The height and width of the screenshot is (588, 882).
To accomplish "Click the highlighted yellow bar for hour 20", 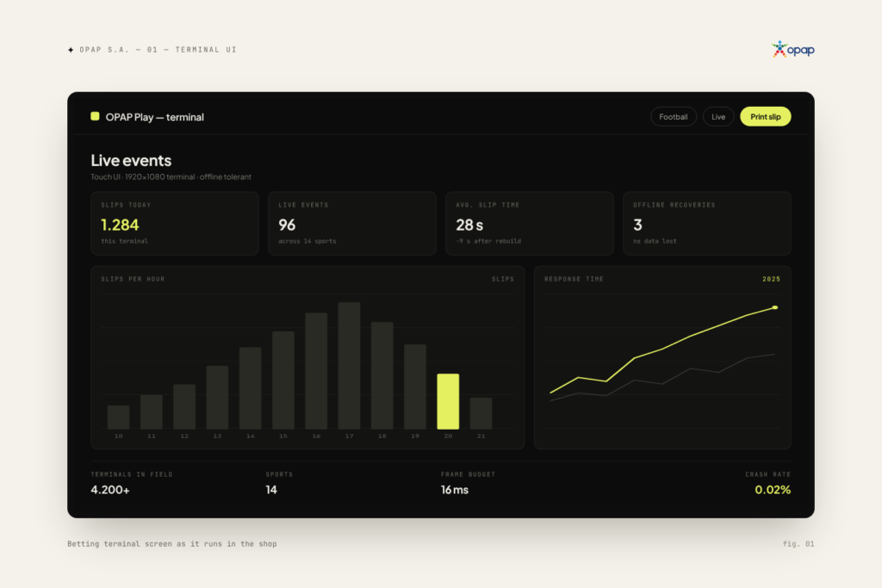I will pos(448,401).
